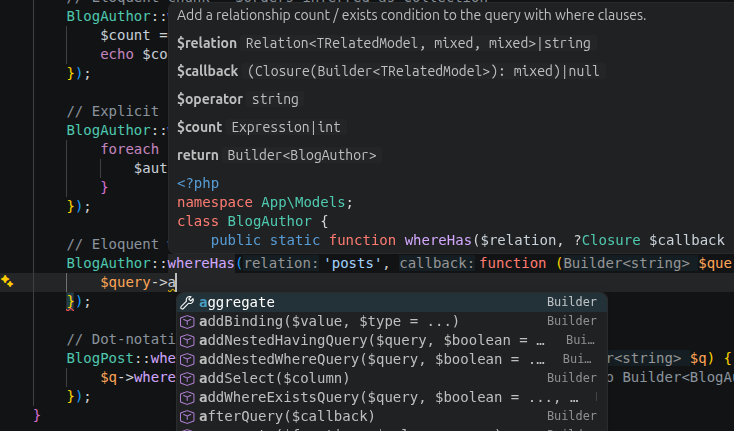
Task: Click class BlogAuthor in hover code block
Action: [x=253, y=221]
